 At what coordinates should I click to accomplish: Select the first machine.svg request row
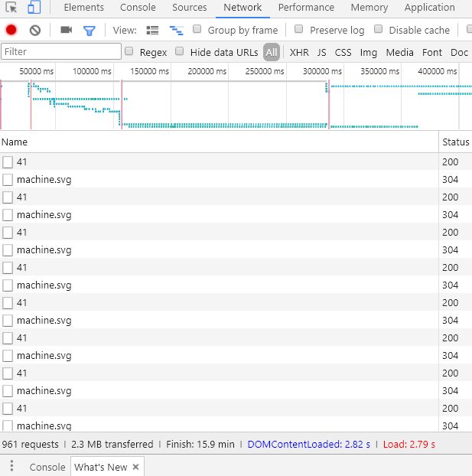pyautogui.click(x=219, y=179)
